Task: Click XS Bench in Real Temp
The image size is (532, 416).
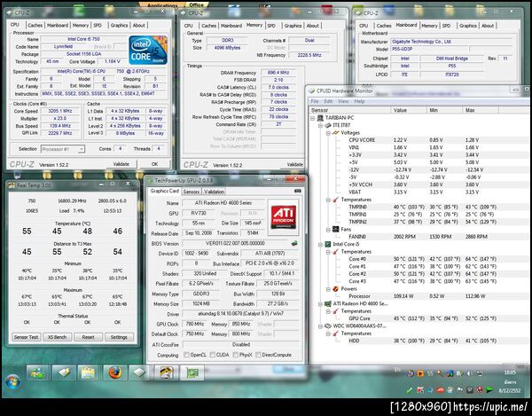Action: pos(57,337)
